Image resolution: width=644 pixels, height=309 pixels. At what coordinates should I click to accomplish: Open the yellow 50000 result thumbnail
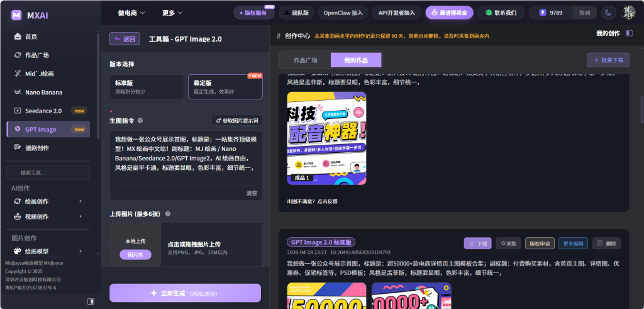click(x=326, y=296)
